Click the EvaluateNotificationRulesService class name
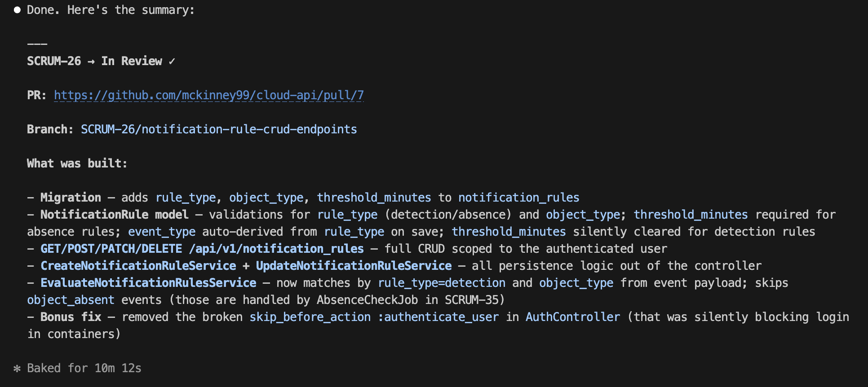 click(148, 283)
